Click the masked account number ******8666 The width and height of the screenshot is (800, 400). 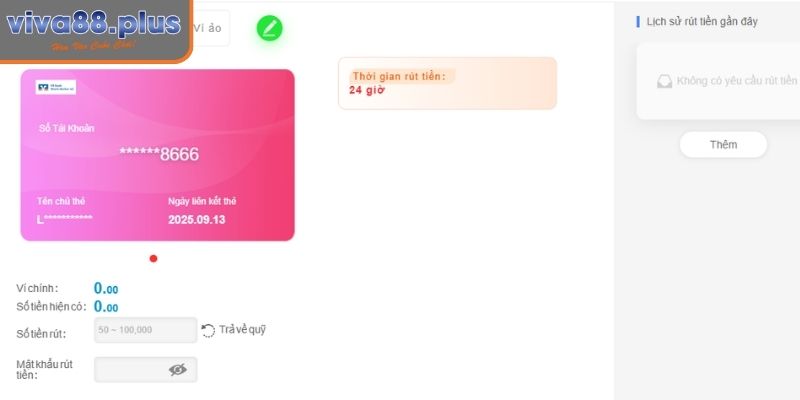point(159,154)
